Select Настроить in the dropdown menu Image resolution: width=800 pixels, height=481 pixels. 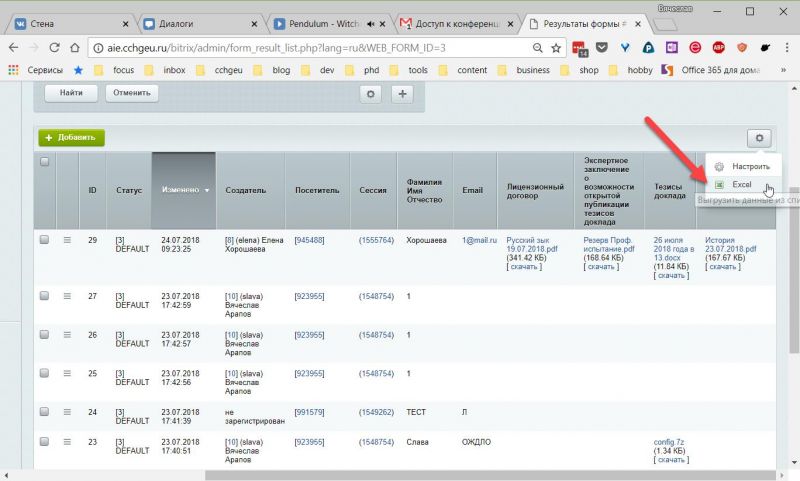point(749,165)
